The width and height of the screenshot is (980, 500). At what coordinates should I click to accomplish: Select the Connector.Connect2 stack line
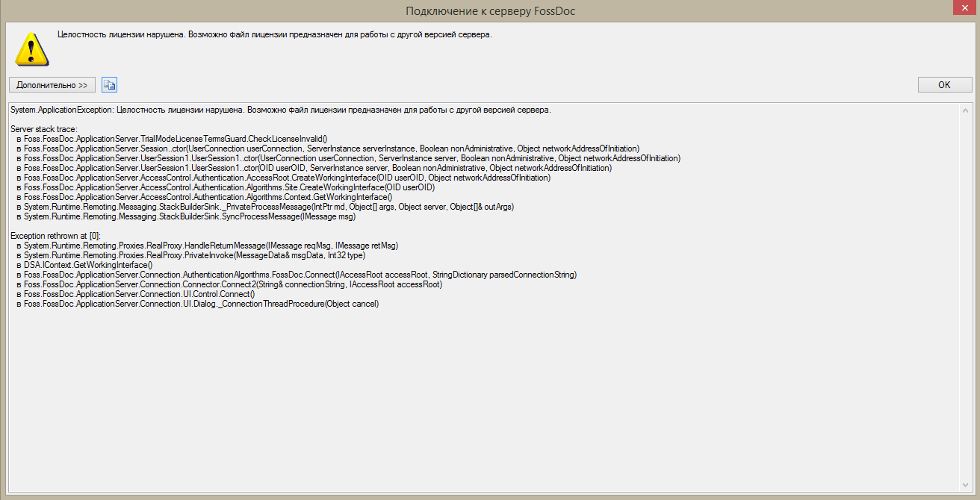[x=229, y=284]
